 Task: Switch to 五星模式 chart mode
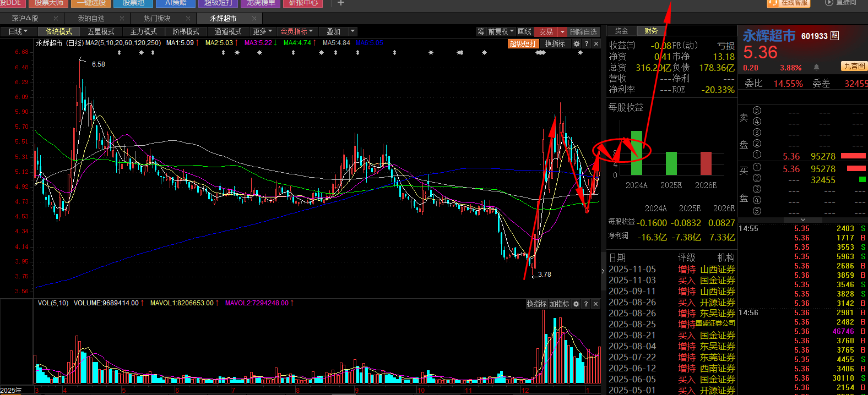pyautogui.click(x=101, y=31)
